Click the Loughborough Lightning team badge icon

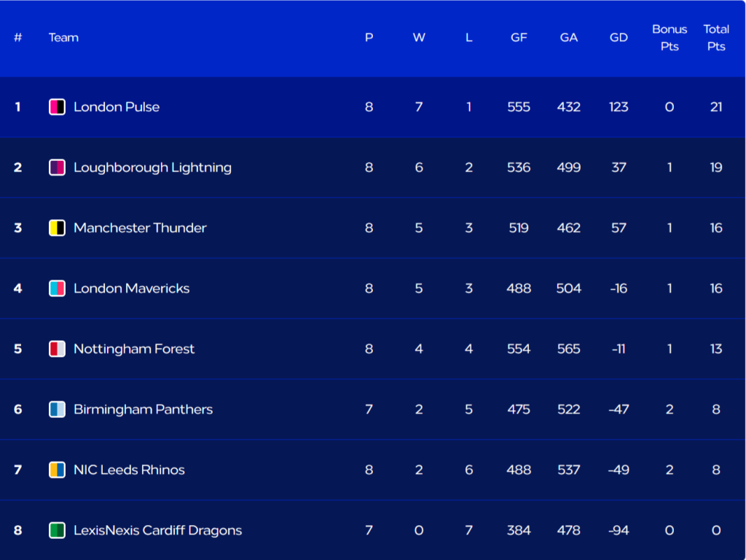pos(57,167)
